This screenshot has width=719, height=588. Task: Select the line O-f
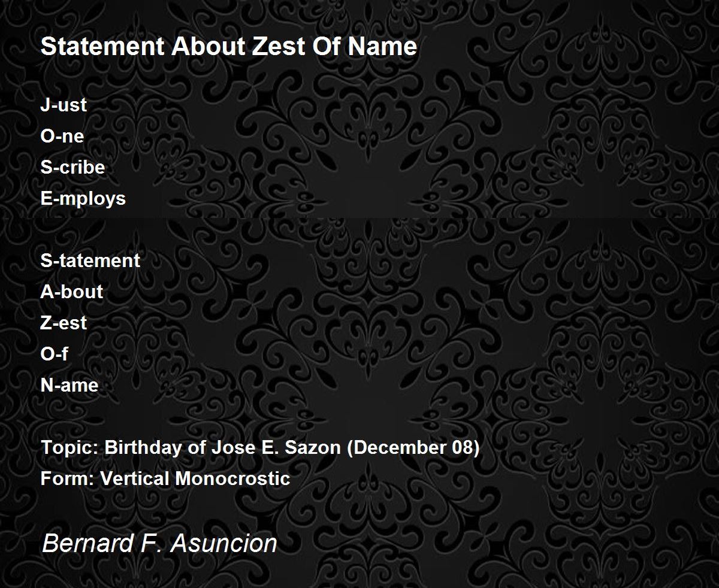[54, 354]
